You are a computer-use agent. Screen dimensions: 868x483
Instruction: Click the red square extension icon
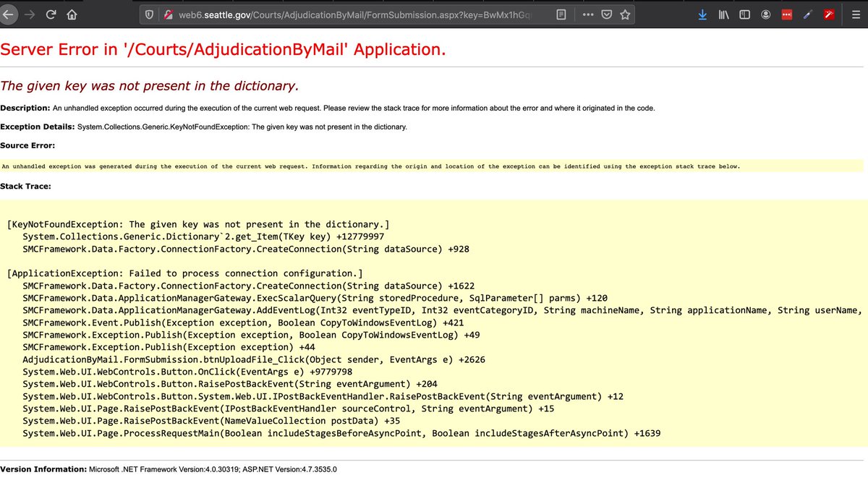point(830,14)
